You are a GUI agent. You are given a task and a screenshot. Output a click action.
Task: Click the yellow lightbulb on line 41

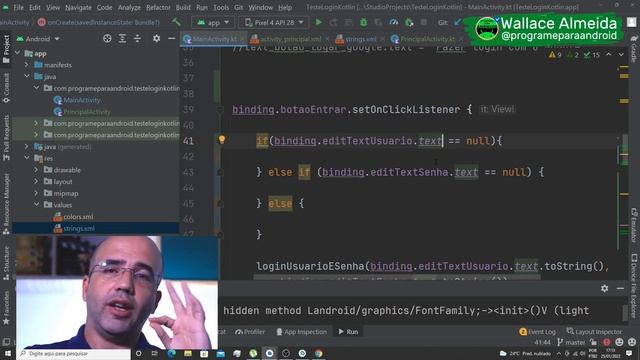pyautogui.click(x=222, y=140)
